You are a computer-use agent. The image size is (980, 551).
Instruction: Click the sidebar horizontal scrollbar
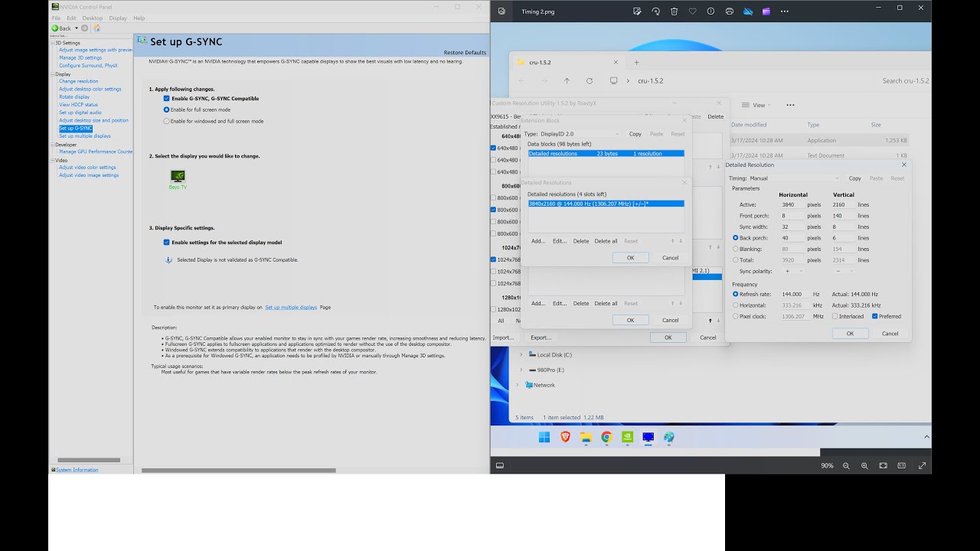point(89,460)
